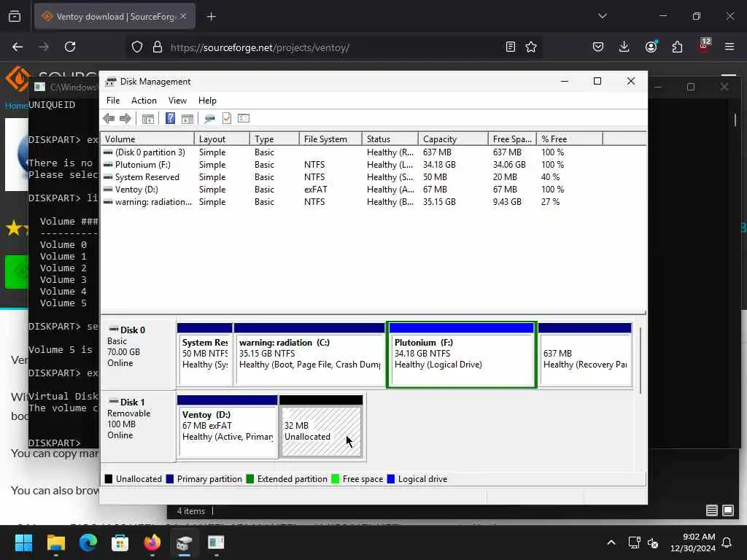Select the System Reserved 50 MB partition block
Image resolution: width=747 pixels, height=560 pixels.
tap(204, 355)
